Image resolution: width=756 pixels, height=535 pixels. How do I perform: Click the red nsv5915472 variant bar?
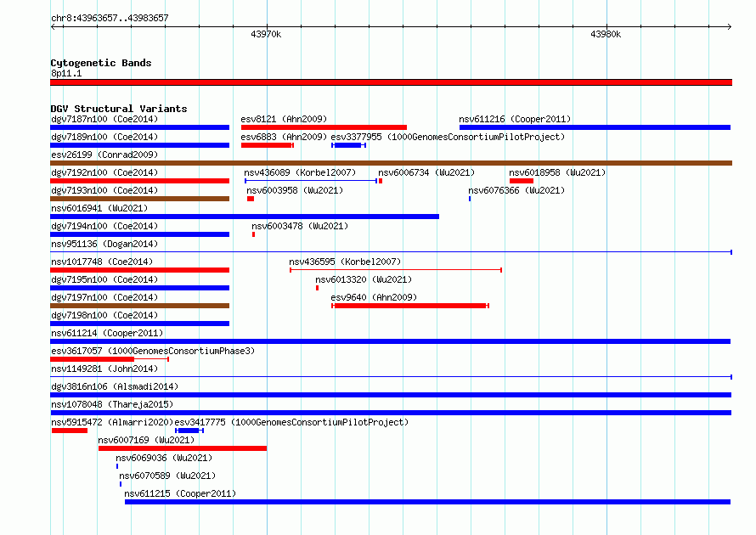[70, 431]
